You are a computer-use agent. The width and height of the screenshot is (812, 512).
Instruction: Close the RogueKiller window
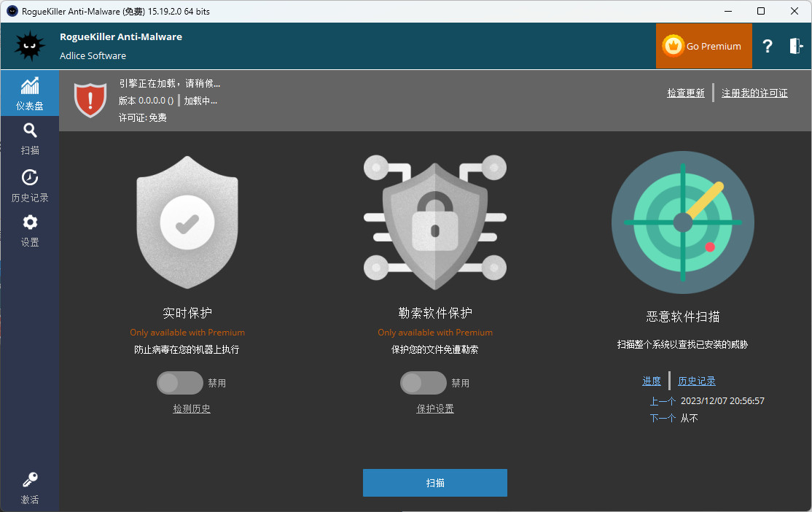tap(795, 11)
